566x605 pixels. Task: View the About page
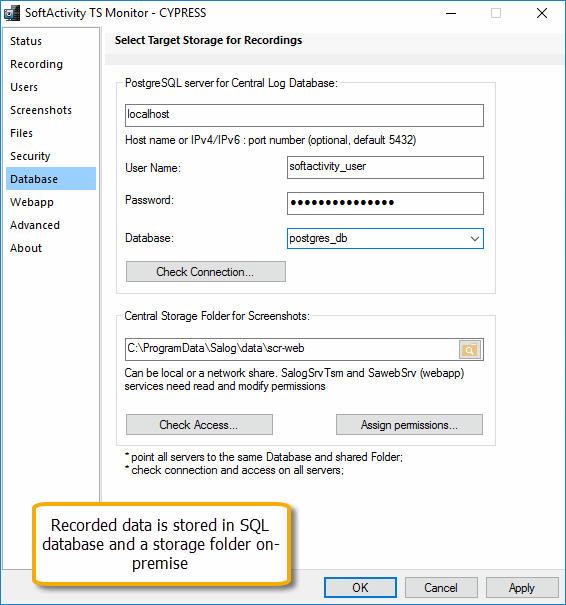tap(26, 248)
